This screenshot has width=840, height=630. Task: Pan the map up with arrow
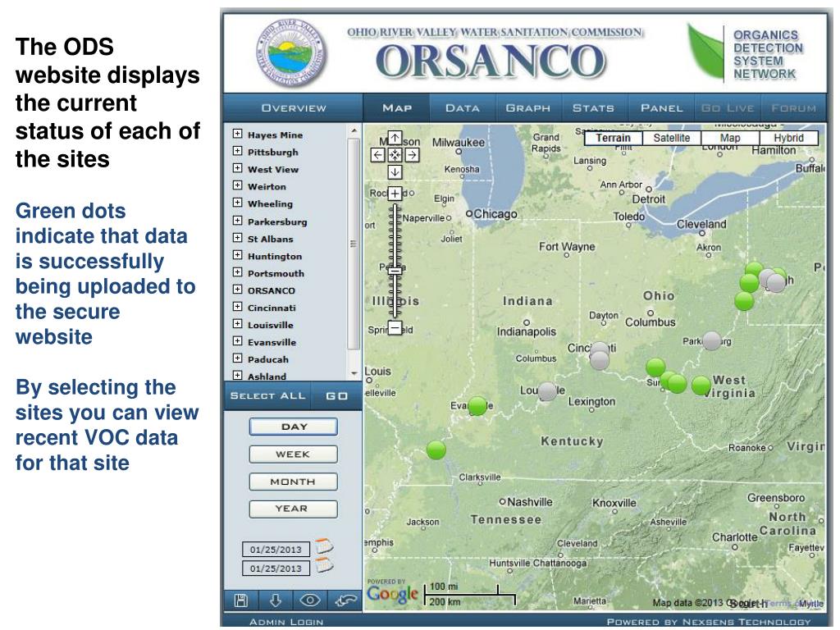395,138
